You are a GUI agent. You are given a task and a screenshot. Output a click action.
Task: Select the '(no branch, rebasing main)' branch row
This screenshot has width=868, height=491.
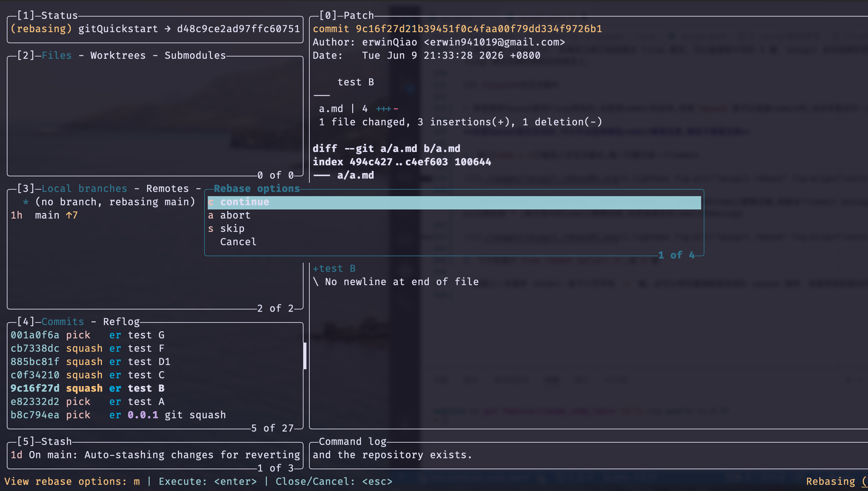pos(106,202)
